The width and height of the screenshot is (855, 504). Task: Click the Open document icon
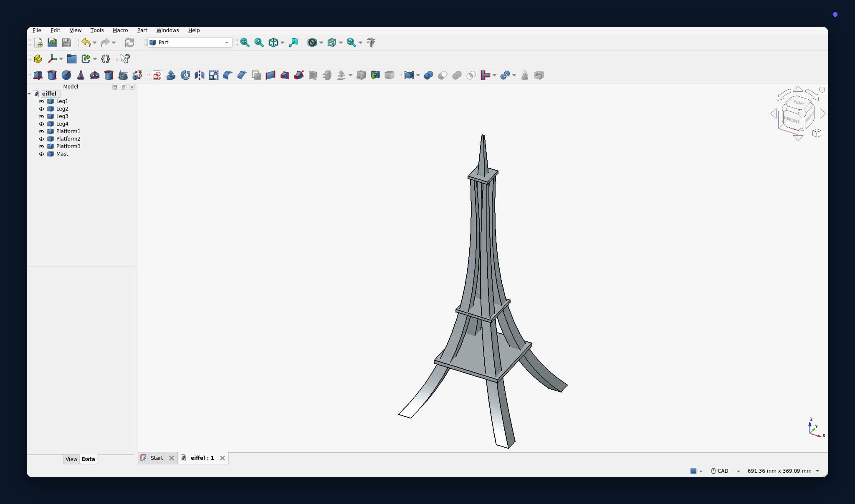pyautogui.click(x=52, y=43)
